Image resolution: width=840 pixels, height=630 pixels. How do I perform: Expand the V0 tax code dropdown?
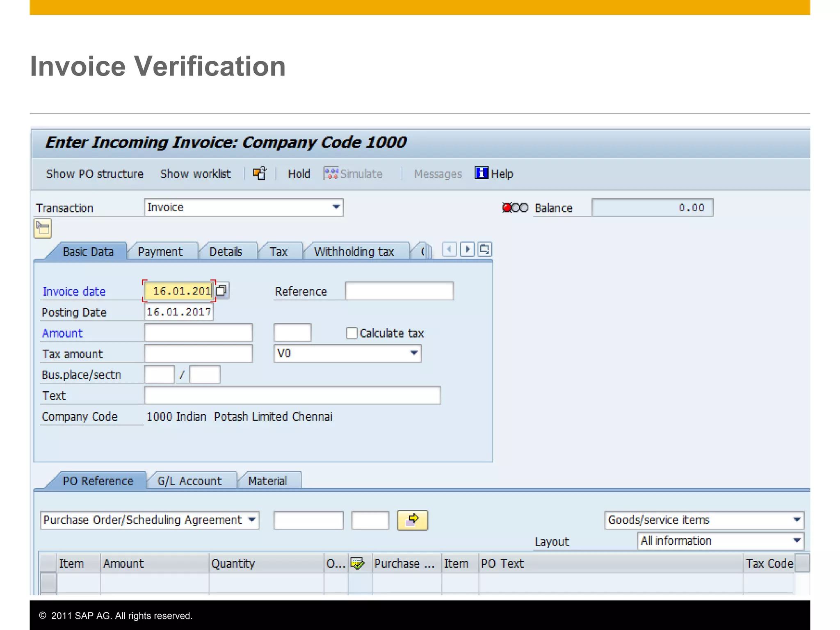coord(414,353)
